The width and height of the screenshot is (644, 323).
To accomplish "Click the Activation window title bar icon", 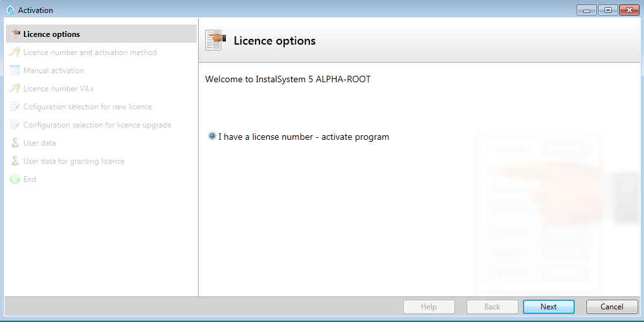I will click(x=10, y=10).
